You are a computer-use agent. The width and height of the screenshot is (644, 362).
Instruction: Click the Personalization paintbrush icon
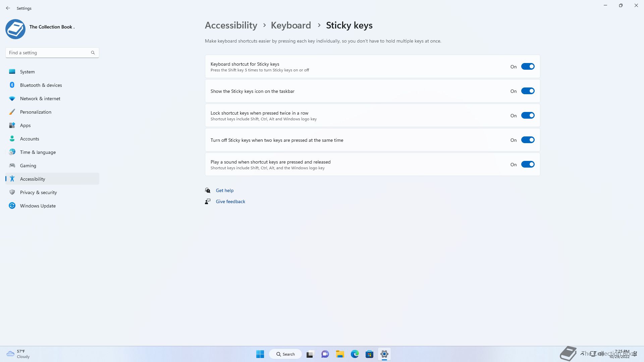[12, 112]
